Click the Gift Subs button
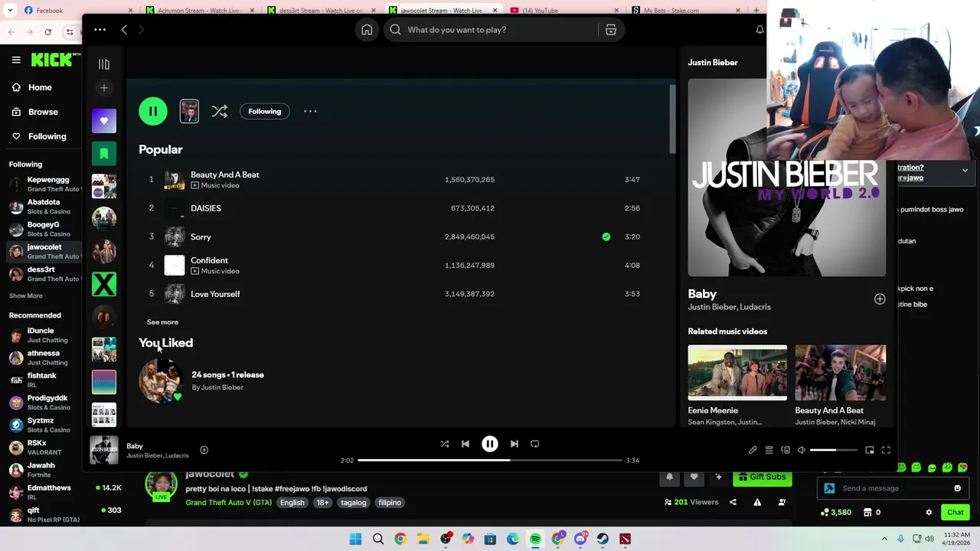Image resolution: width=980 pixels, height=551 pixels. 762,477
